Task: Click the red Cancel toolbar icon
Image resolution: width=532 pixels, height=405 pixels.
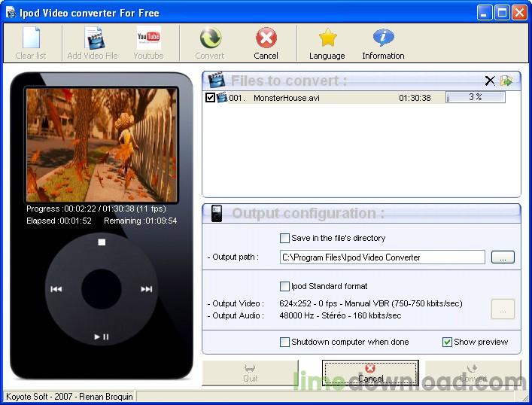Action: tap(266, 38)
